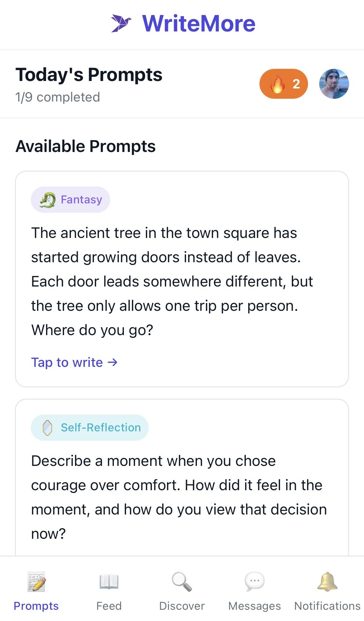Click the Fantasy category chip
The image size is (364, 621).
tap(70, 199)
